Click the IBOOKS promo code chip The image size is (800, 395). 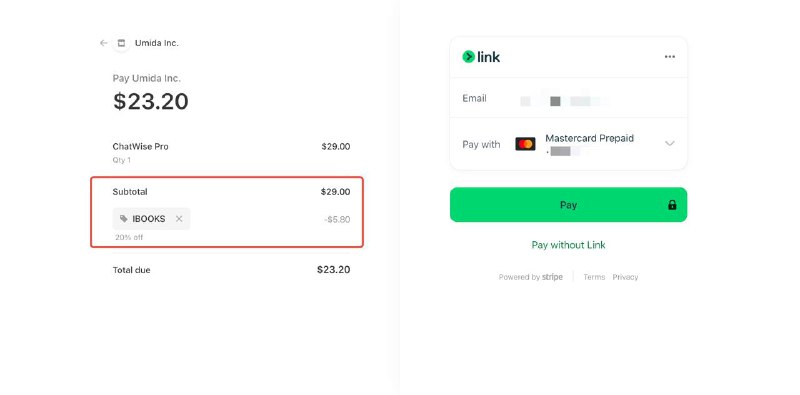pos(152,219)
